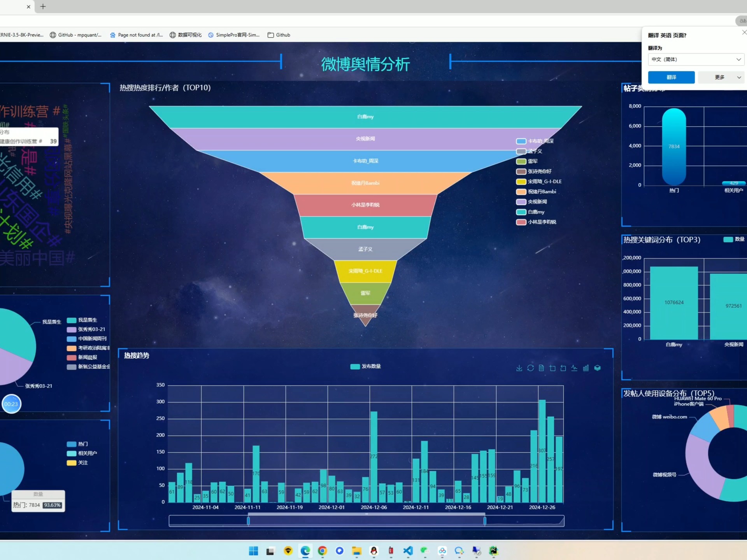Open File Explorer from the taskbar
This screenshot has height=560, width=747.
356,551
